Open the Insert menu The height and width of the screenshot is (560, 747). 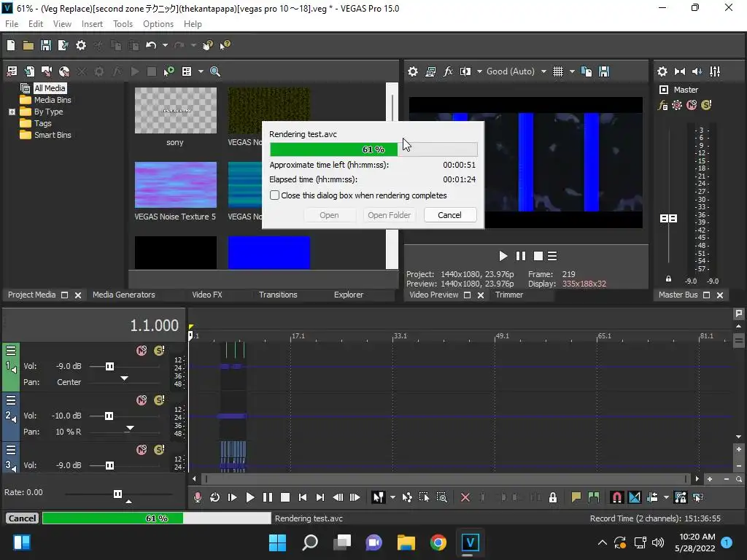tap(92, 24)
